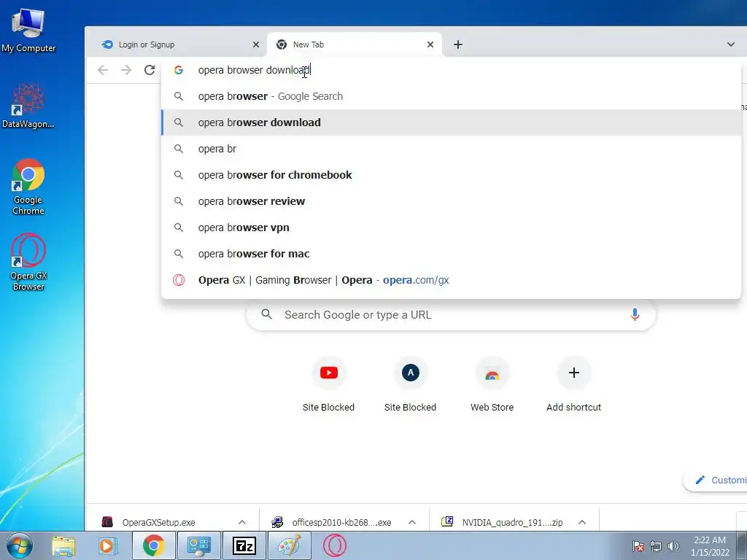747x560 pixels.
Task: Open the tab search chevron dropdown
Action: point(730,44)
